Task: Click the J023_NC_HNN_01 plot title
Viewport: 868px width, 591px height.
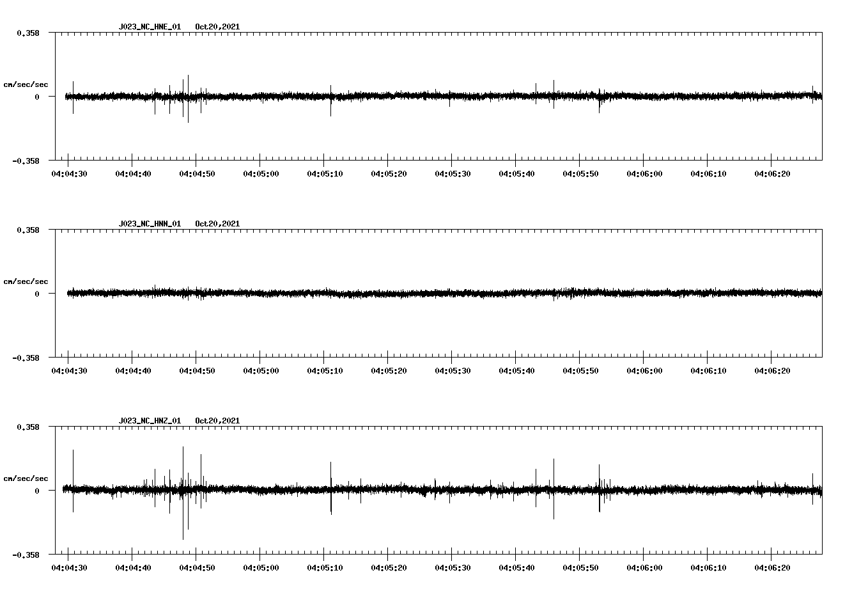Action: click(150, 224)
